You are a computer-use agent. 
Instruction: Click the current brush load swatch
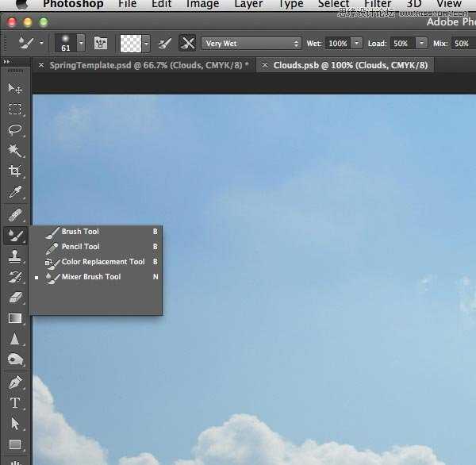[130, 43]
